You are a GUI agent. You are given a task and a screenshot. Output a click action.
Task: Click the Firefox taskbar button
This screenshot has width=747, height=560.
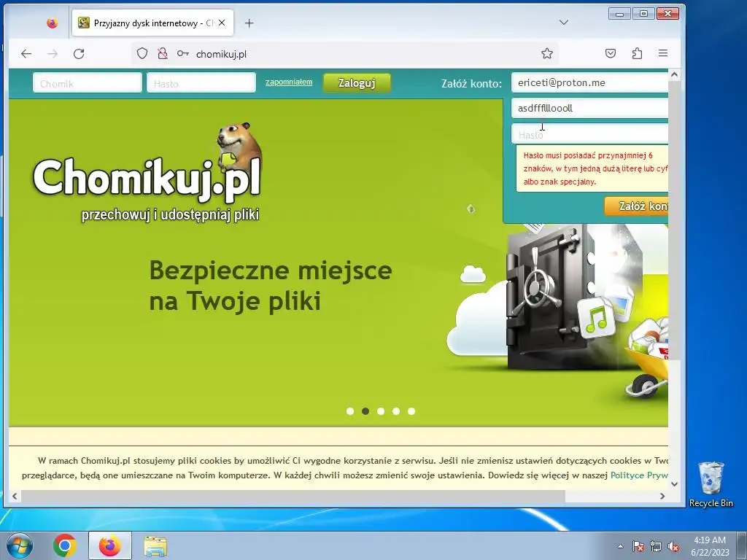click(x=110, y=545)
